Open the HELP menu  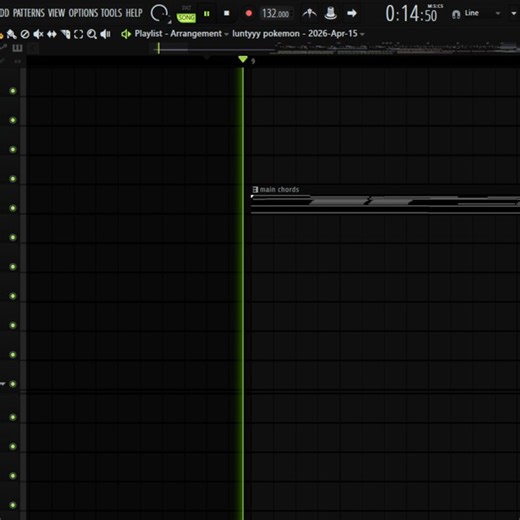coord(134,13)
